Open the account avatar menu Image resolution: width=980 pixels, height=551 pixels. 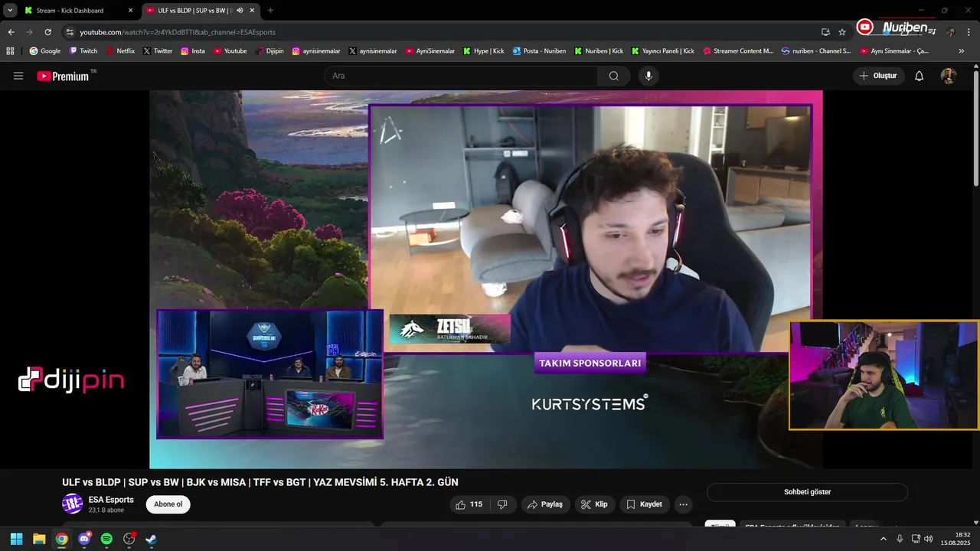coord(948,76)
